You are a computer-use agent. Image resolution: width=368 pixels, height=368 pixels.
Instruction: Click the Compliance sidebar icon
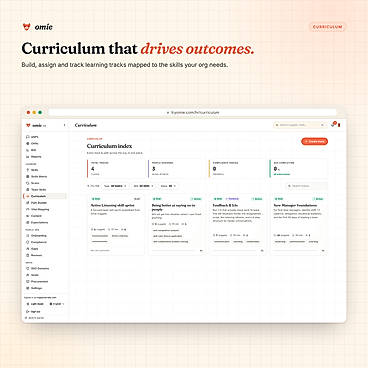pyautogui.click(x=28, y=242)
